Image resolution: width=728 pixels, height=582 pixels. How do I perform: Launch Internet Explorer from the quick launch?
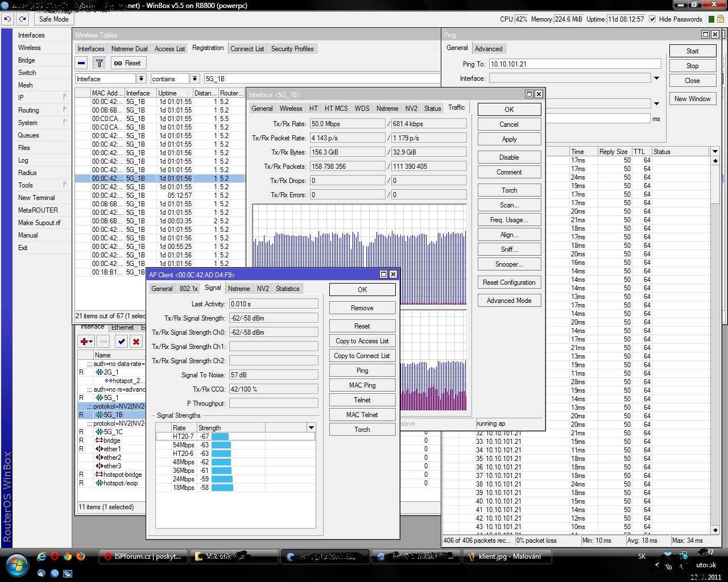pos(41,557)
